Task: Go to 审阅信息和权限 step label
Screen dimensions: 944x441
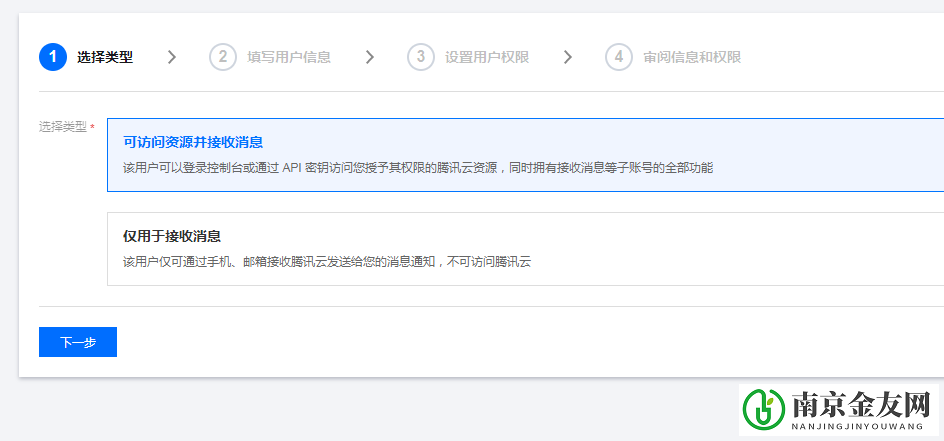Action: tap(692, 57)
